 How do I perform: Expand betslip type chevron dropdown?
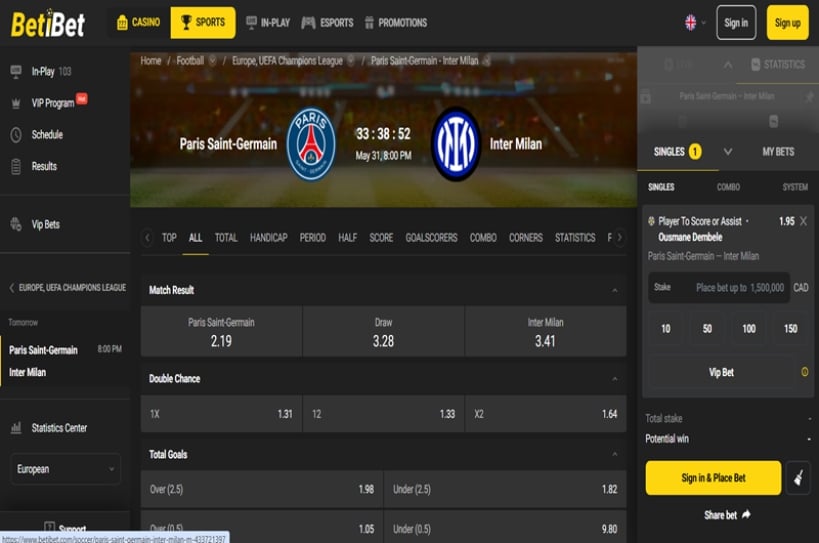(x=728, y=152)
